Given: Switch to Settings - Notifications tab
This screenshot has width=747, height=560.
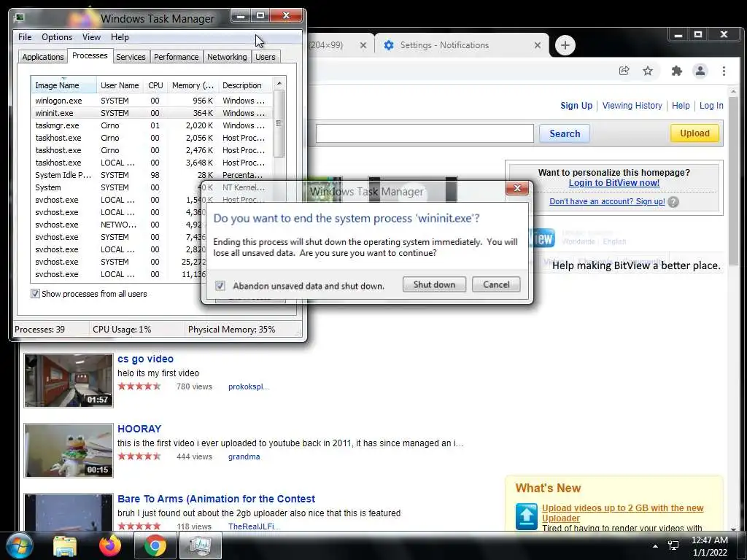Looking at the screenshot, I should click(462, 45).
